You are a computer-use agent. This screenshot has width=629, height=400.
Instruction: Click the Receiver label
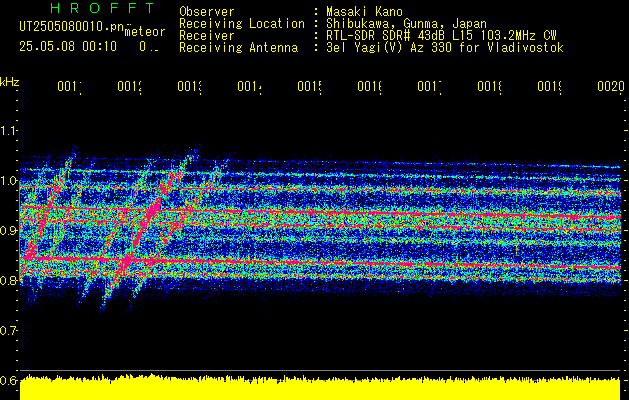coord(207,36)
